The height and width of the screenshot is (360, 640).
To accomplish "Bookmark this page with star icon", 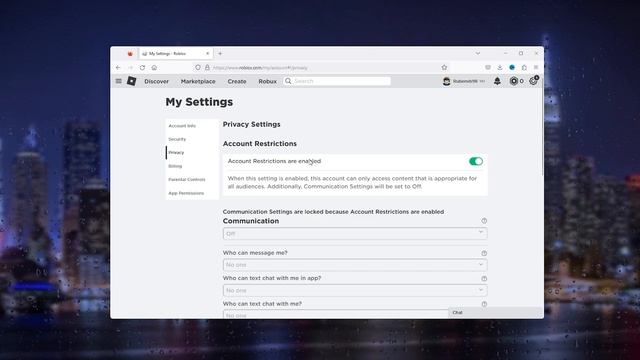I will tap(444, 68).
